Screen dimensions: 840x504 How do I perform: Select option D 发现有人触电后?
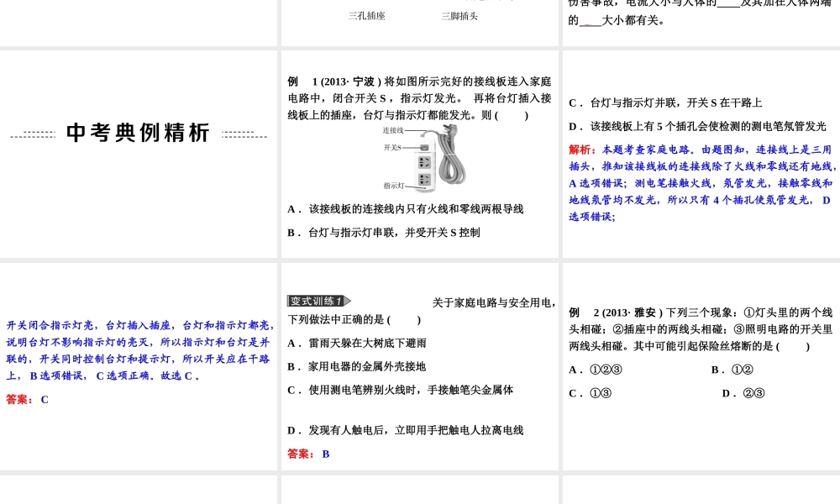coord(405,431)
